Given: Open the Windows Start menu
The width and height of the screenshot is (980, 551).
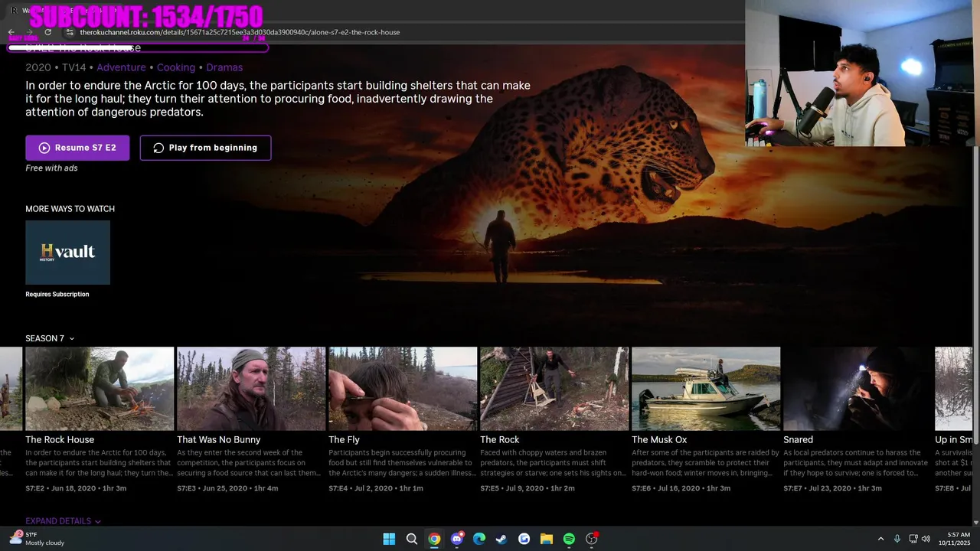Looking at the screenshot, I should [389, 539].
